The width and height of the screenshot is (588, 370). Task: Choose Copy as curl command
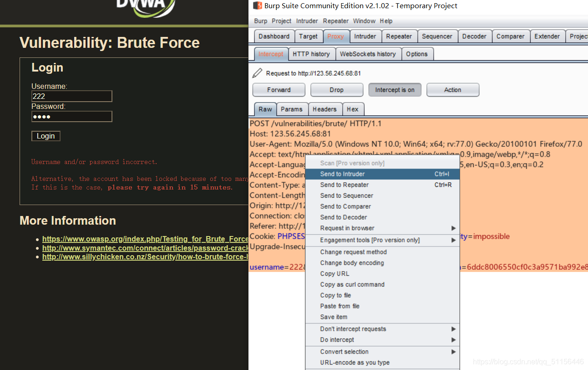382,285
